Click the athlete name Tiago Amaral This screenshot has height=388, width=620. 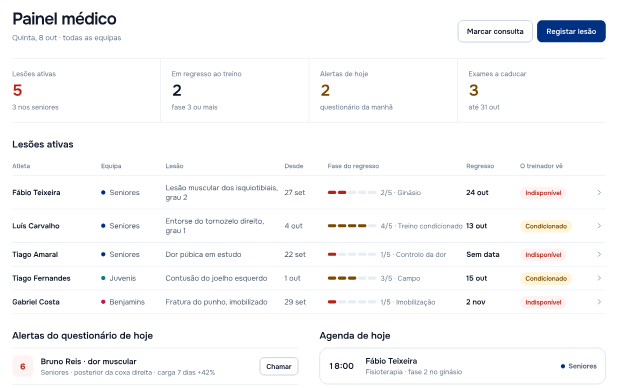coord(35,254)
